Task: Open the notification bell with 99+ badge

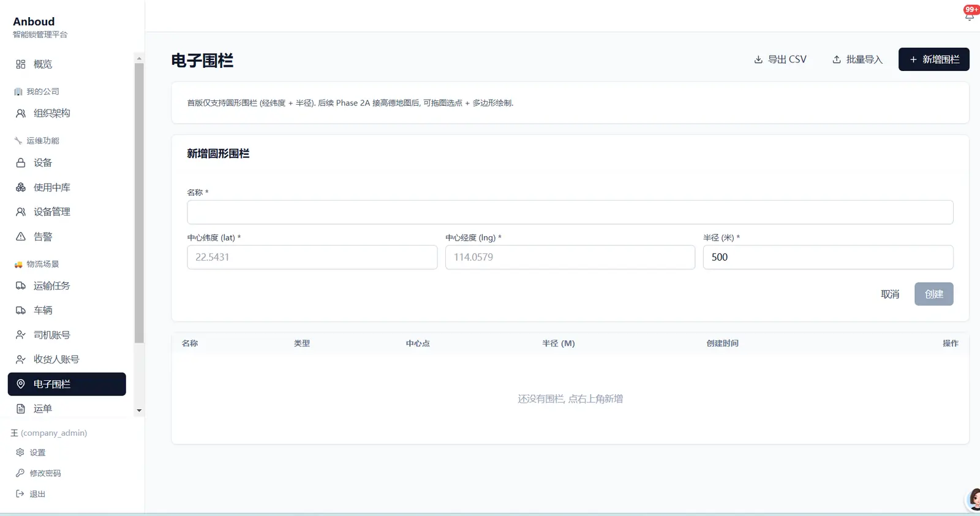Action: point(970,14)
